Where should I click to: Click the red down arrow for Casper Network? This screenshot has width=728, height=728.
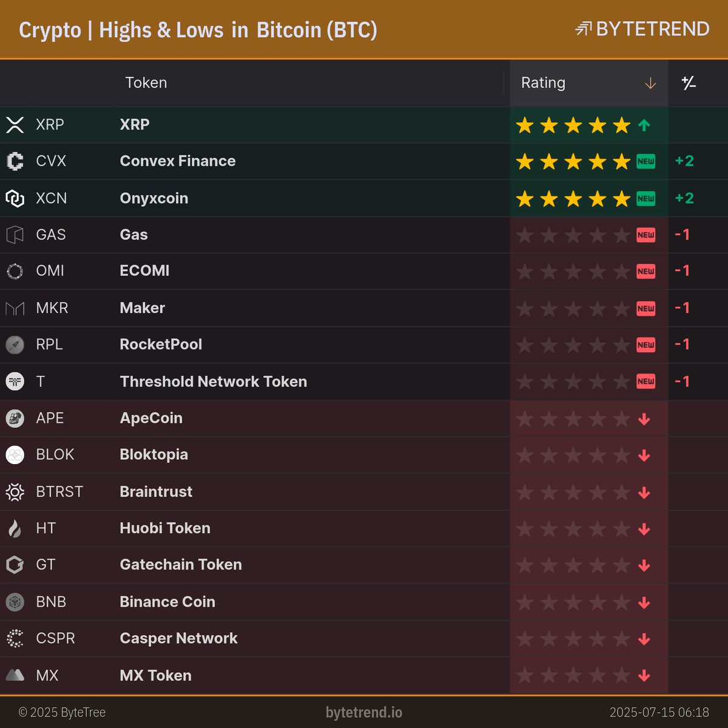tap(644, 639)
